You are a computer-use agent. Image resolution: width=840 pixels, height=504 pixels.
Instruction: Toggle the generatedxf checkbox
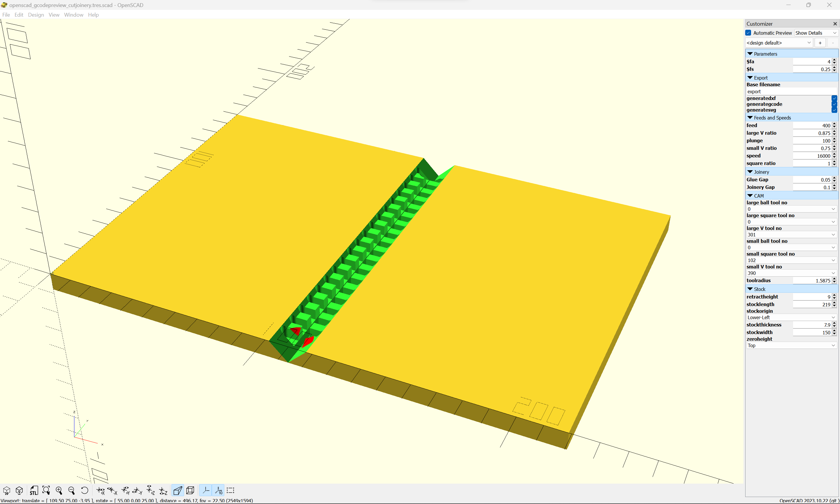pos(834,99)
